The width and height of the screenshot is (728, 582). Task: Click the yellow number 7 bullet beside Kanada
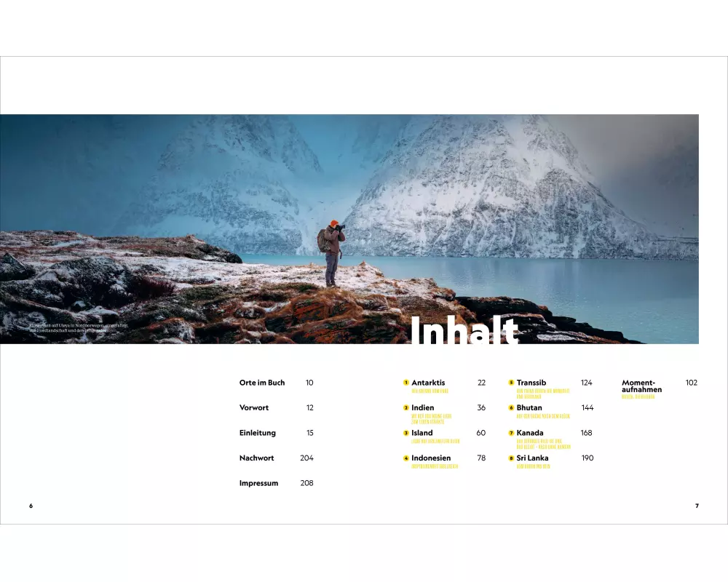(511, 433)
